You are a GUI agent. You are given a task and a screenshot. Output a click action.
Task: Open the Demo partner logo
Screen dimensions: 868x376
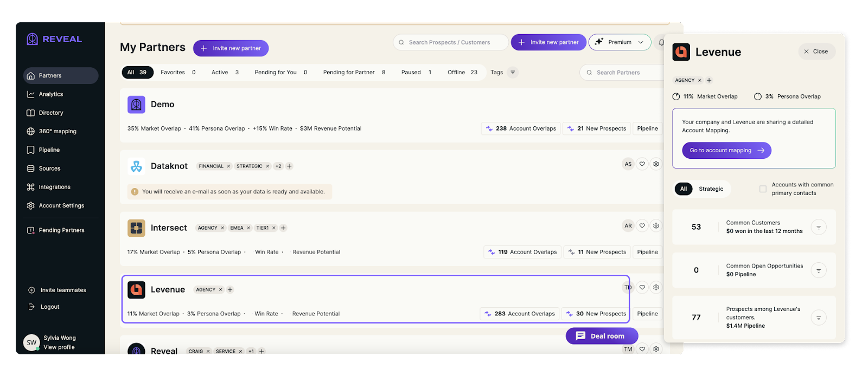point(136,105)
